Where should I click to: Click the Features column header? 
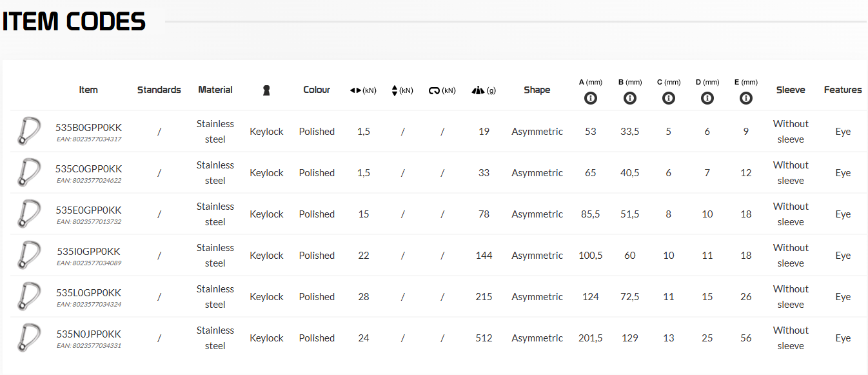[x=843, y=90]
